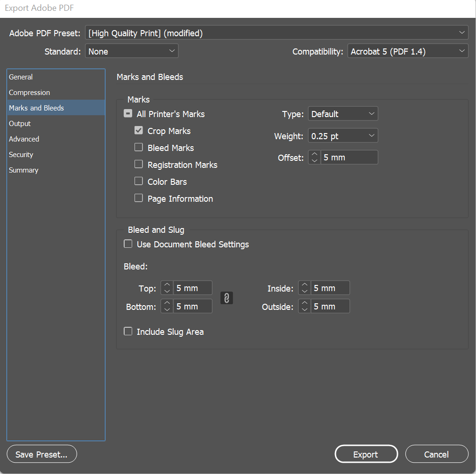476x474 pixels.
Task: Open the marks Weight dropdown
Action: click(x=343, y=136)
